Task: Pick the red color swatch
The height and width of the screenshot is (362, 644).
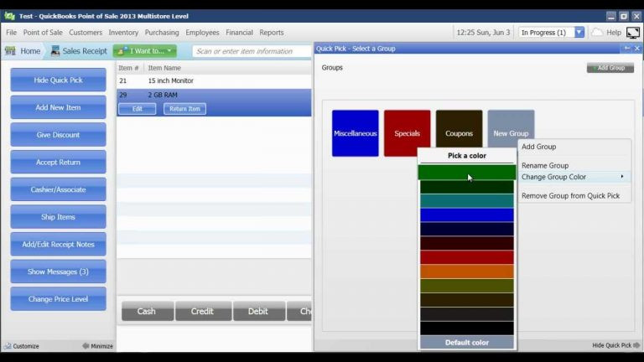Action: (467, 257)
